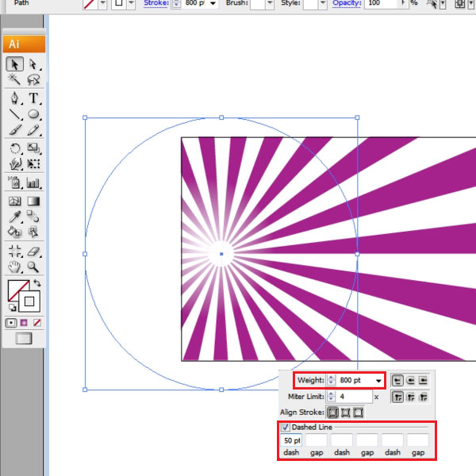Screen dimensions: 476x476
Task: Select the Zoom magnifier tool
Action: [33, 267]
